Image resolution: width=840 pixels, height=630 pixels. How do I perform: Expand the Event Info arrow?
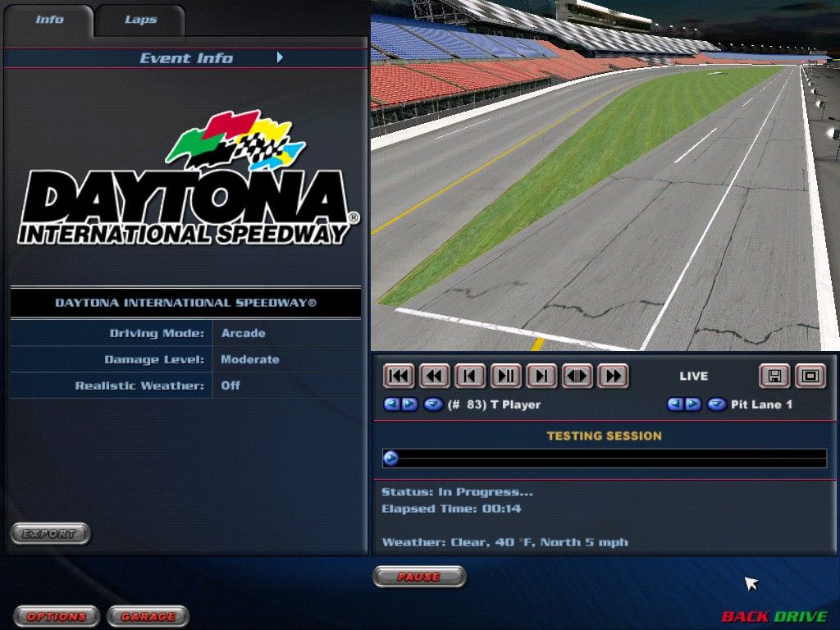tap(280, 57)
